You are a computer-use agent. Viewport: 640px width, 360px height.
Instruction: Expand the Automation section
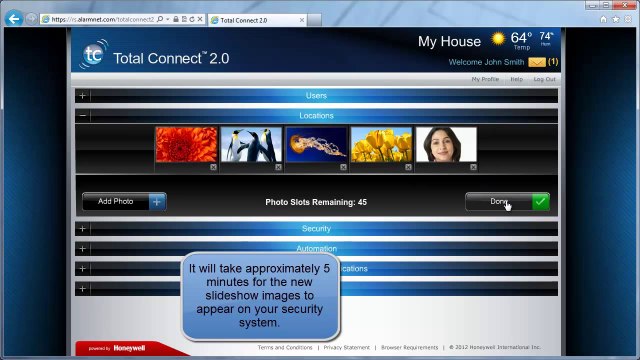coord(82,249)
